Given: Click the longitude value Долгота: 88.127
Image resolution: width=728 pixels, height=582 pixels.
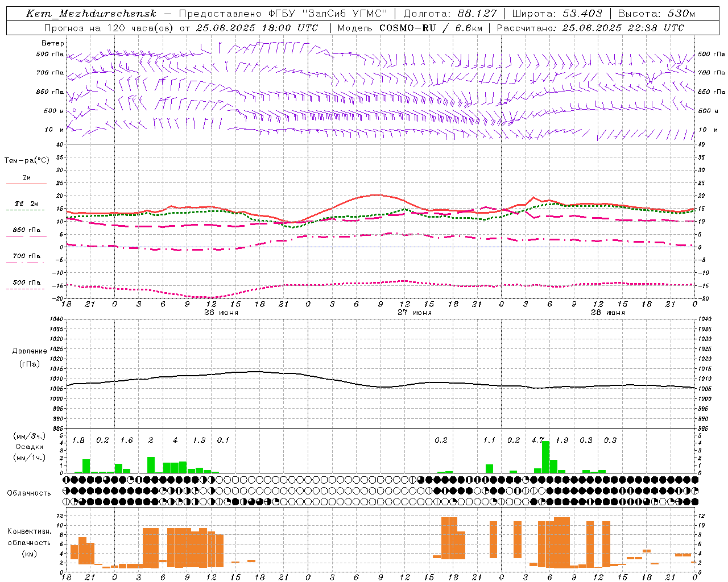Looking at the screenshot, I should pyautogui.click(x=449, y=14).
